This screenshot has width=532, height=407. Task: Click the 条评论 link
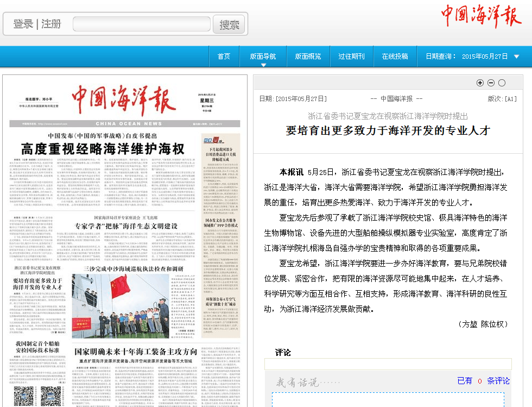pos(498,381)
